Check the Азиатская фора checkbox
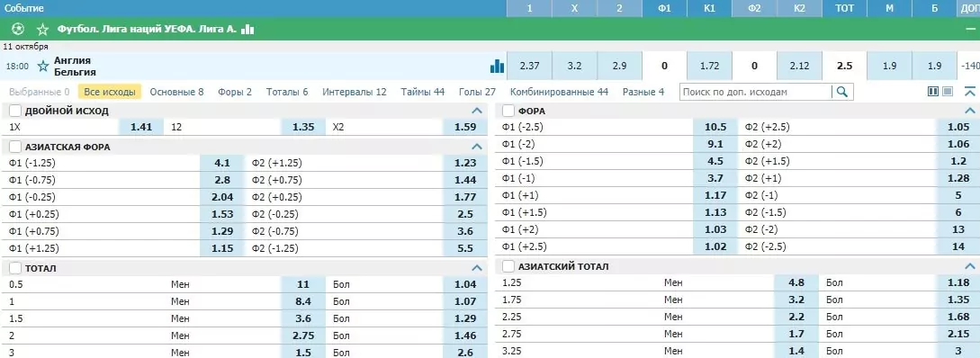Screen dimensions: 980x358 15,147
